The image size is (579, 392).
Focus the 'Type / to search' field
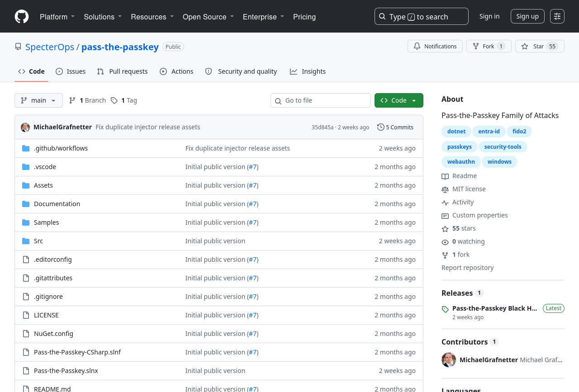[x=422, y=16]
